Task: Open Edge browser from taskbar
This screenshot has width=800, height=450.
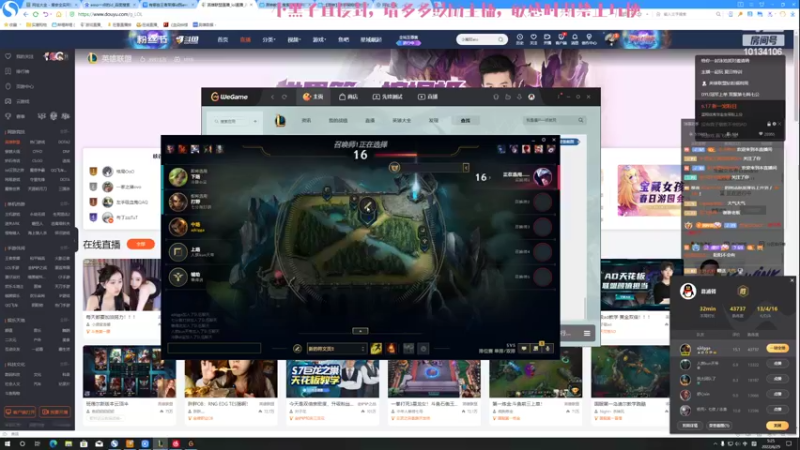Action: 53,443
